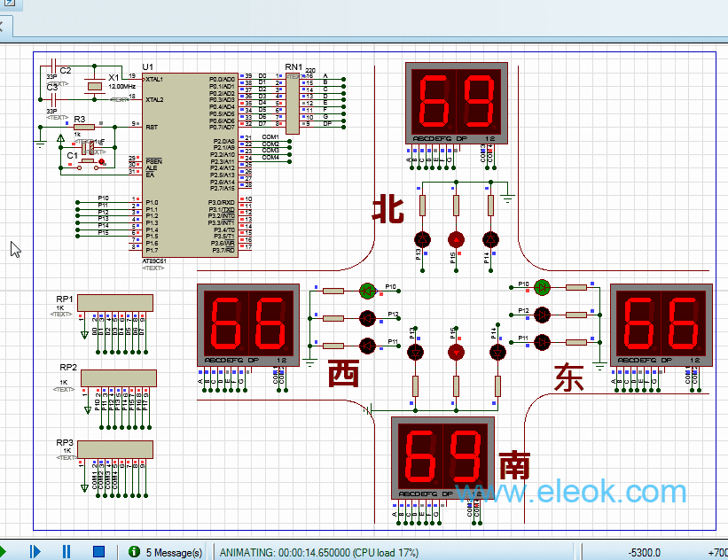Click the 'AT89C51' part name under U1

pyautogui.click(x=154, y=261)
